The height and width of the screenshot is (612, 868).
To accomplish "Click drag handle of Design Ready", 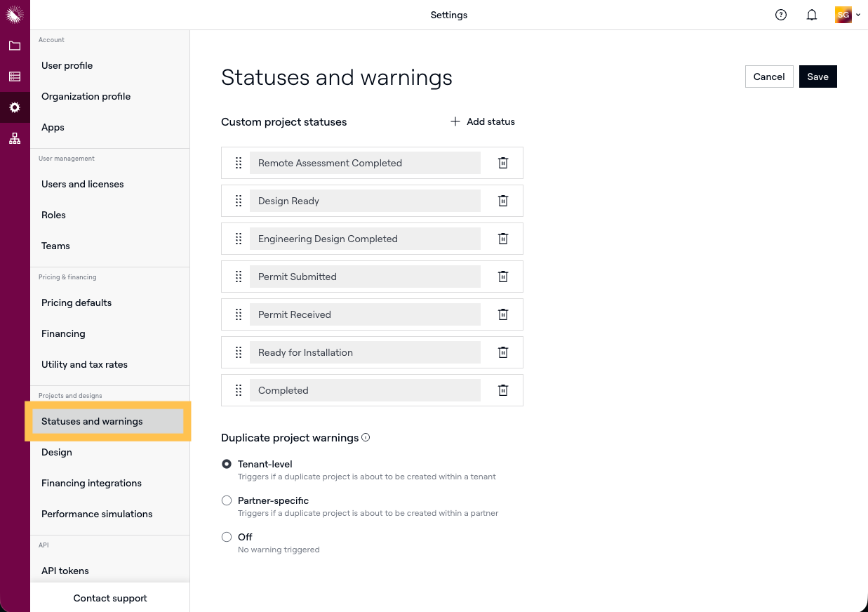I will (239, 201).
